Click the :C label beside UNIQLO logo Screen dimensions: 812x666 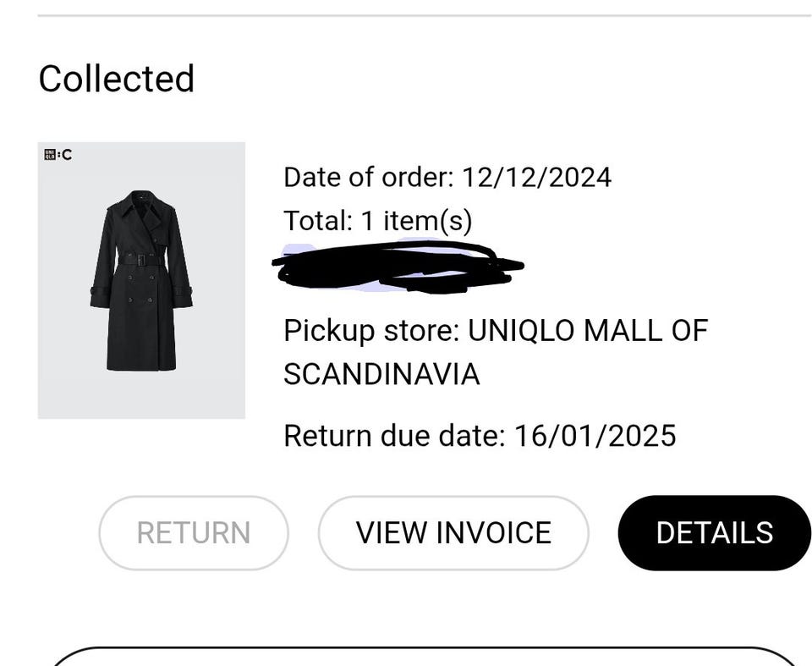click(x=65, y=154)
